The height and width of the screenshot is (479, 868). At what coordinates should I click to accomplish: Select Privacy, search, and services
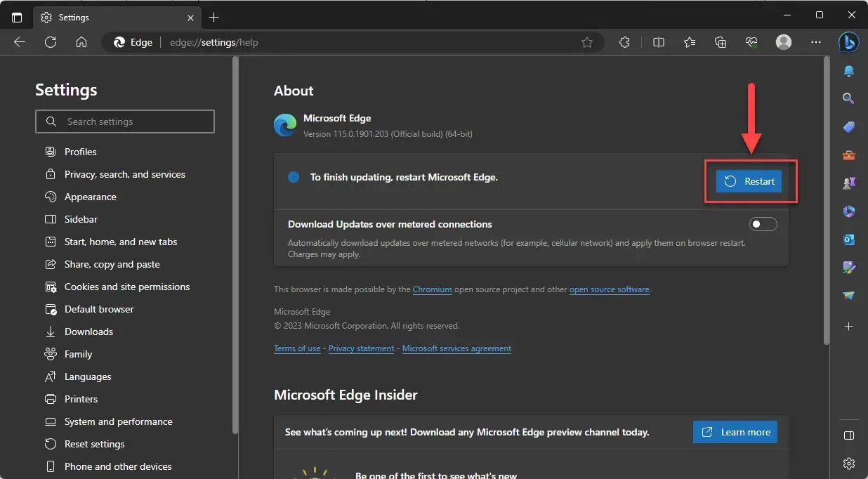pyautogui.click(x=124, y=174)
